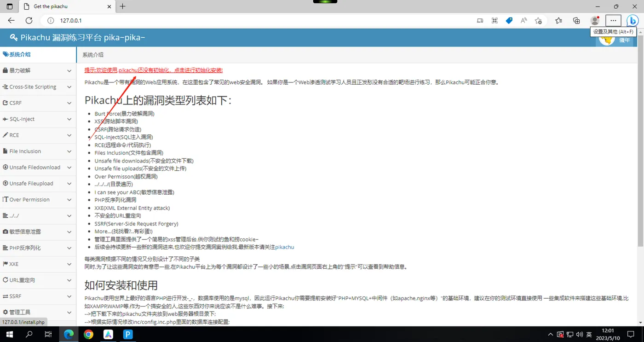The image size is (644, 342).
Task: View site information icon in address bar
Action: click(x=51, y=20)
